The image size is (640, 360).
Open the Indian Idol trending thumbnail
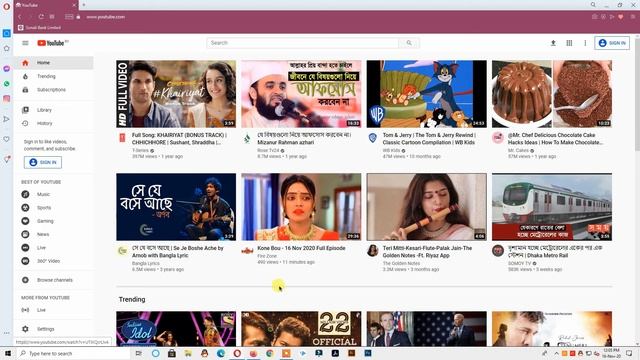coord(176,329)
